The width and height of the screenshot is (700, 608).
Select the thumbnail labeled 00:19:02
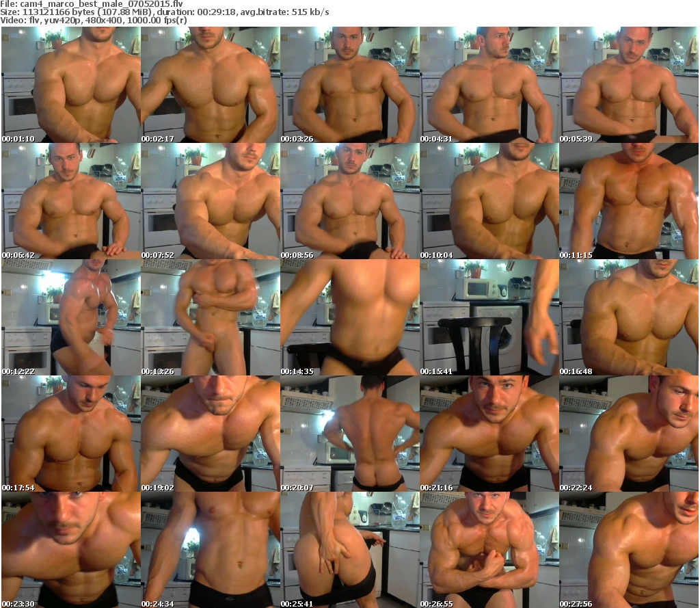(x=211, y=434)
